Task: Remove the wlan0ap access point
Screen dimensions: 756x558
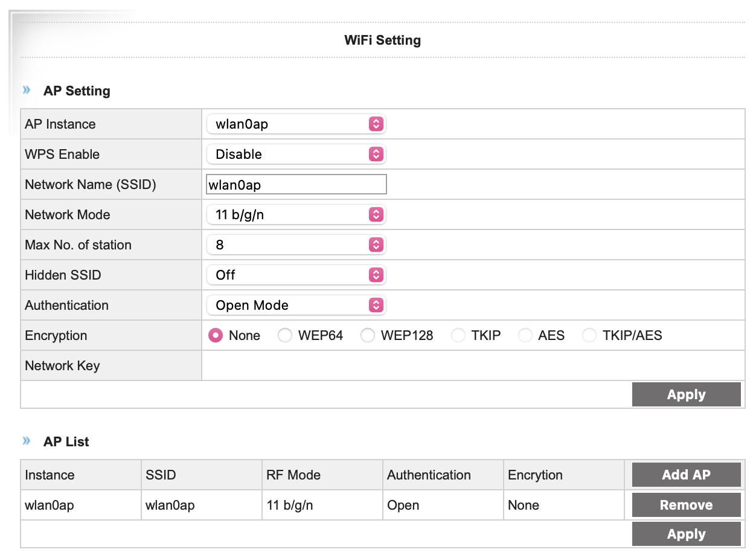Action: (686, 505)
